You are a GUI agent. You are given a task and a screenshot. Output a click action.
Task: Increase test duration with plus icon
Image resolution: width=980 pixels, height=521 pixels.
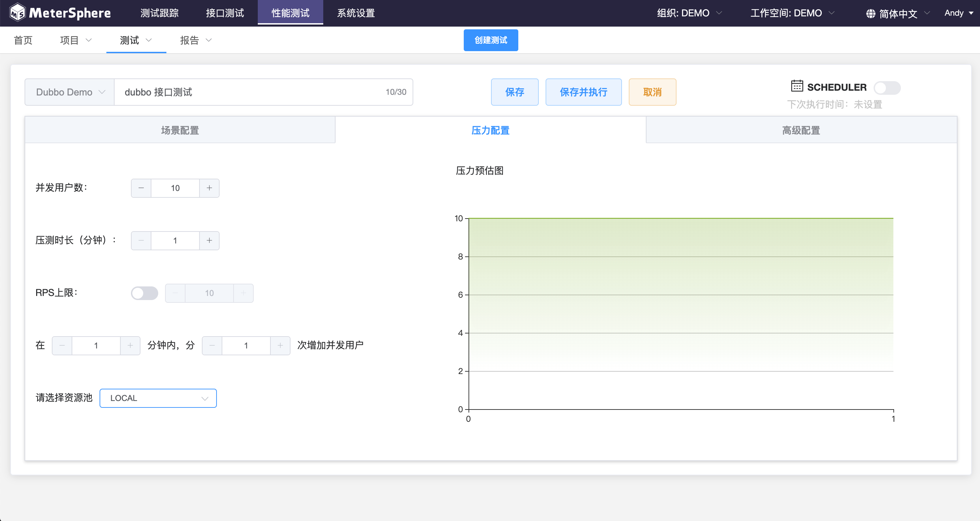209,240
